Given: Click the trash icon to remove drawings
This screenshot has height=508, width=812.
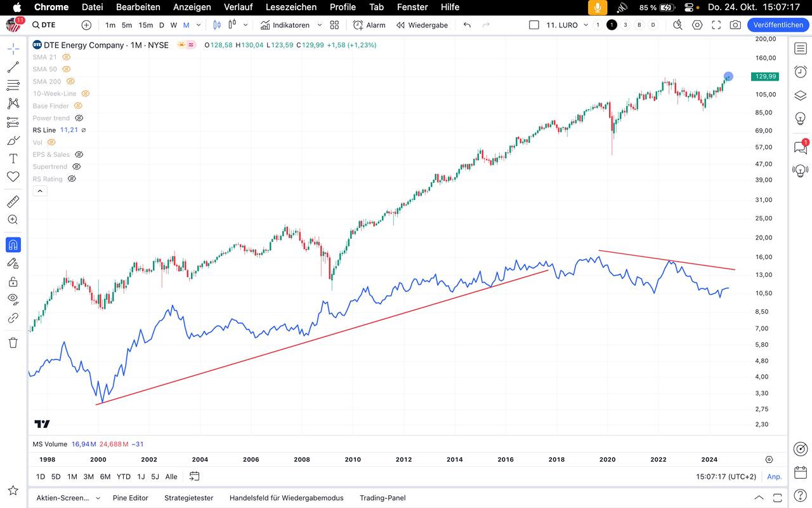Looking at the screenshot, I should click(x=13, y=343).
